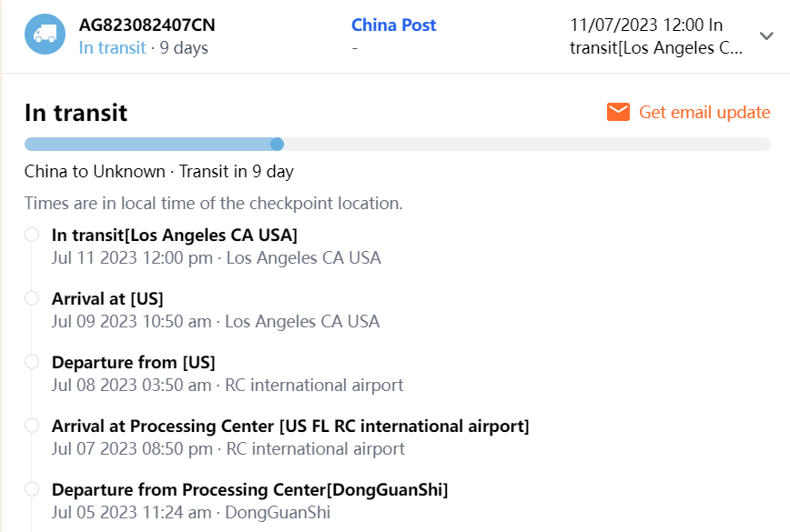This screenshot has height=532, width=790.
Task: Open the China Post carrier link
Action: 393,25
